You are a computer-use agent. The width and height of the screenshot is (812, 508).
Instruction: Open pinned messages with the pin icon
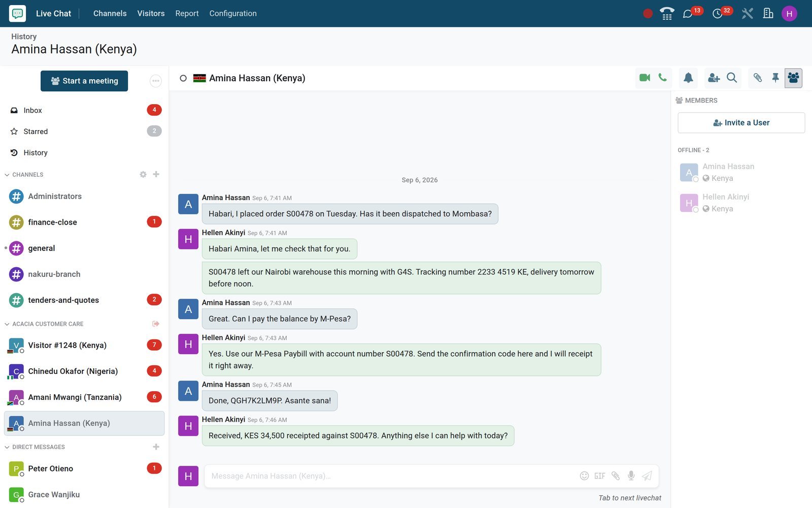(x=775, y=78)
